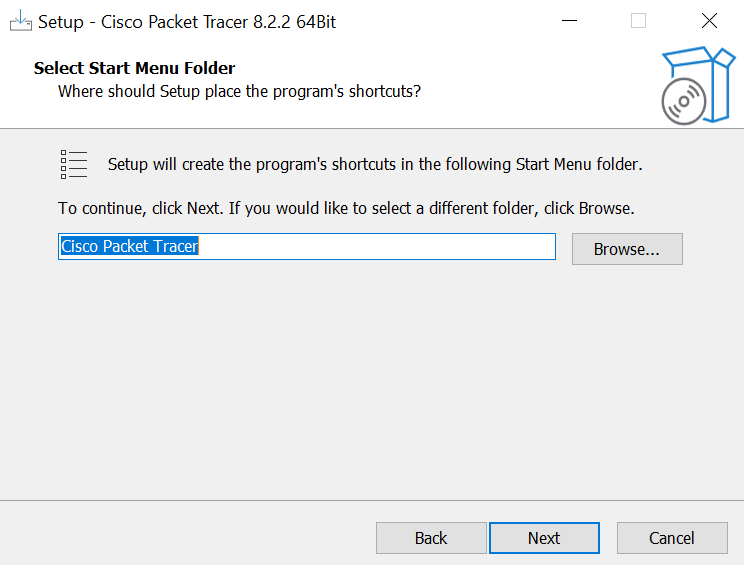
Task: Proceed by clicking the Next button
Action: click(544, 538)
